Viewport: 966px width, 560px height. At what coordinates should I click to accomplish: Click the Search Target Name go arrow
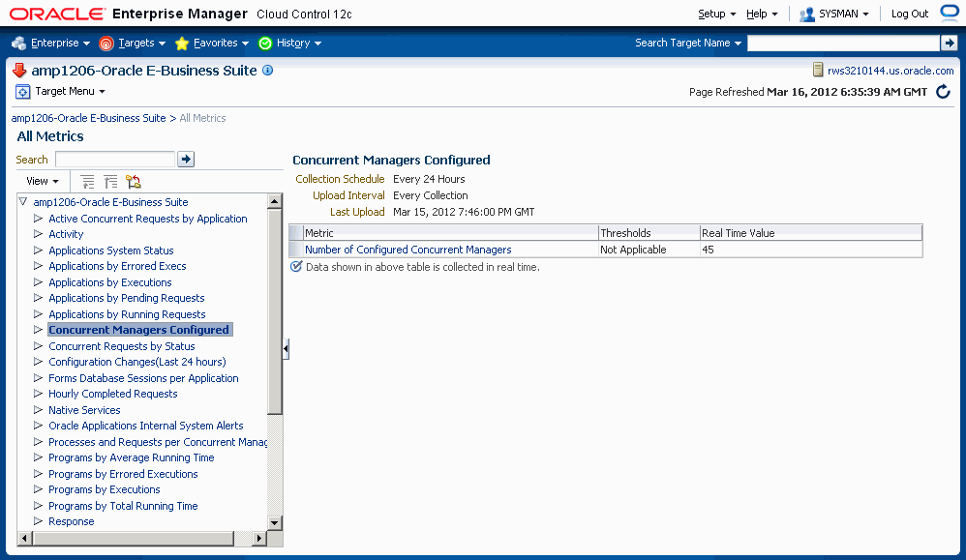(949, 44)
